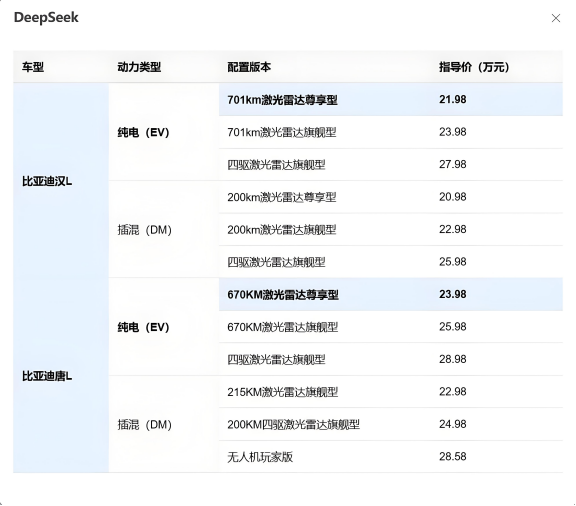
Task: Click the DeepSeek title text
Action: click(x=46, y=18)
